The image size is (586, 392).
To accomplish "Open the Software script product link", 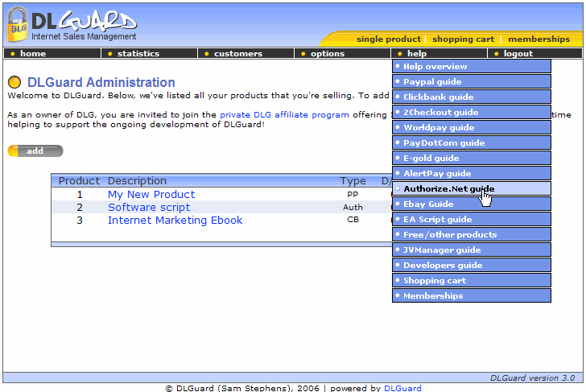I will tap(149, 208).
